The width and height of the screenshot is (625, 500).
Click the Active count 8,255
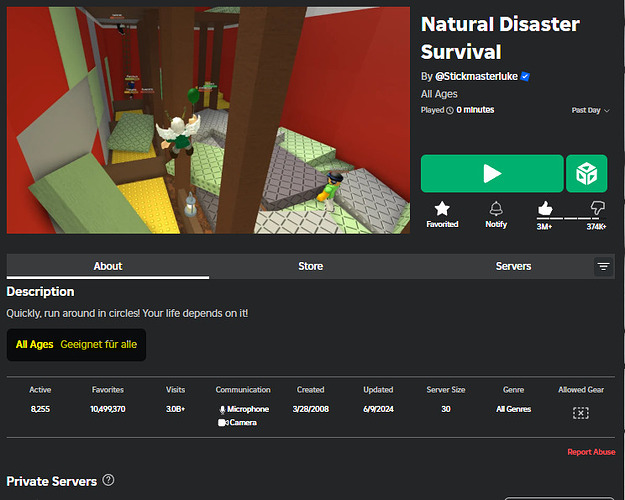click(x=40, y=409)
